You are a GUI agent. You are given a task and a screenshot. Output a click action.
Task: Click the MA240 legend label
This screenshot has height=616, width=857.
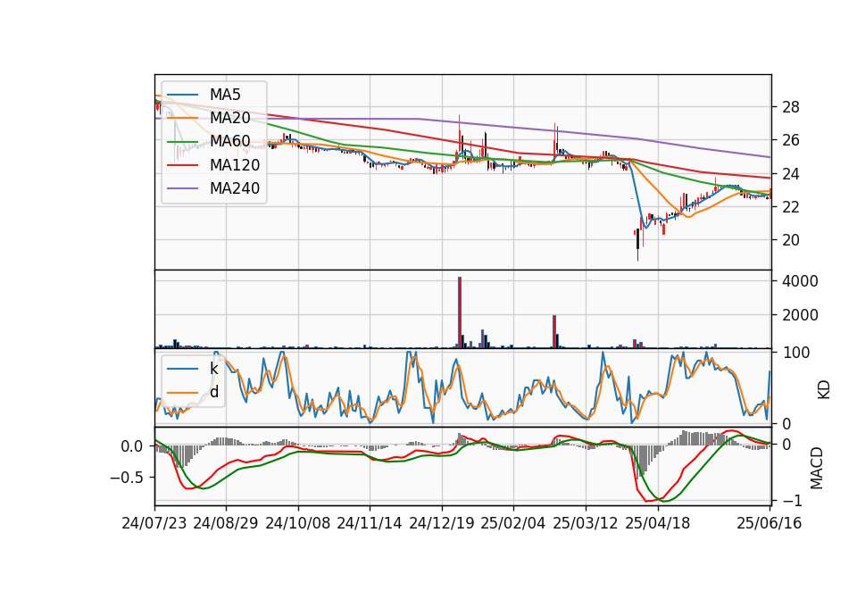[235, 188]
